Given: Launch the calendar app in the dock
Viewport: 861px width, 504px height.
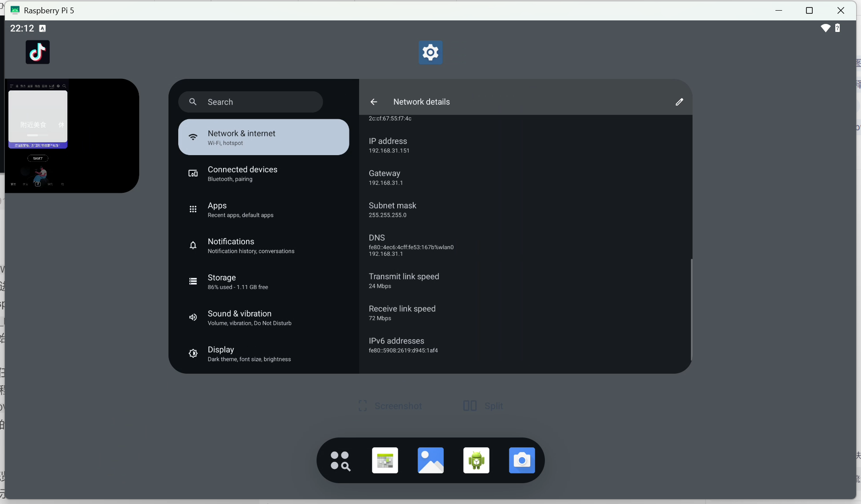Looking at the screenshot, I should 385,461.
